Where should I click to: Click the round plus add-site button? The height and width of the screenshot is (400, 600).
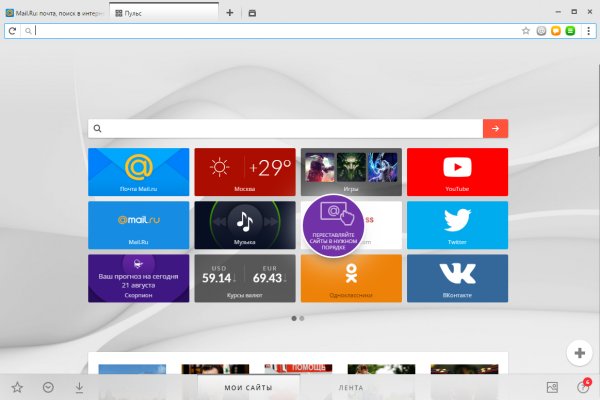579,352
